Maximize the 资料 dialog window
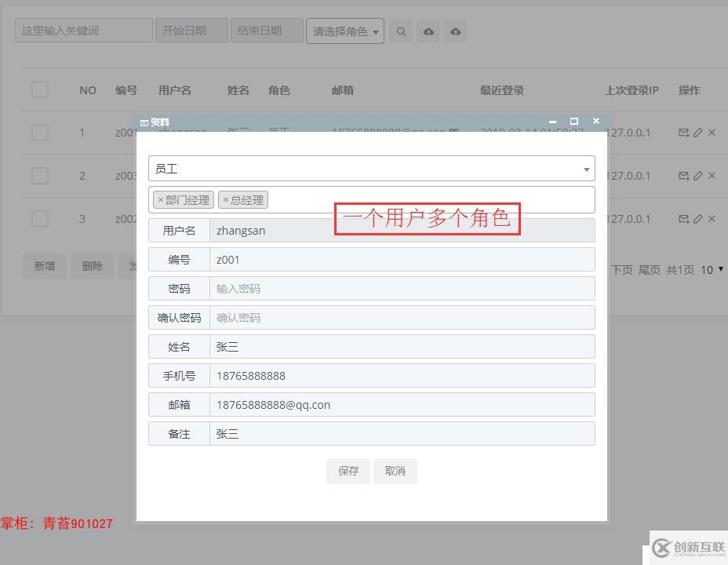The width and height of the screenshot is (728, 565). pyautogui.click(x=574, y=121)
